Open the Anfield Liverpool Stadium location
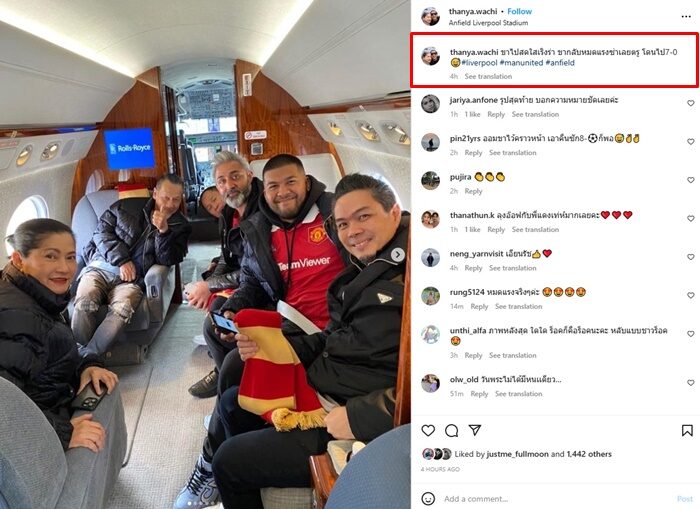The height and width of the screenshot is (509, 700). click(x=488, y=23)
